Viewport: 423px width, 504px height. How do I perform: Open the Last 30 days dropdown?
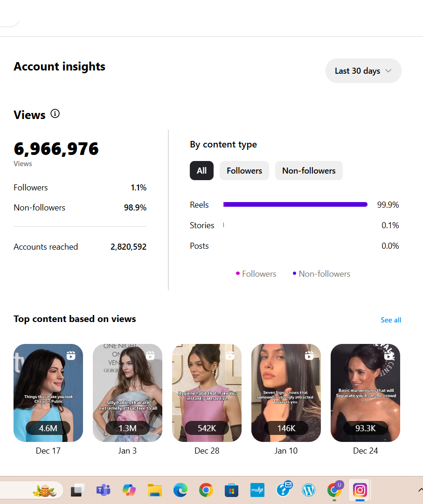tap(363, 71)
